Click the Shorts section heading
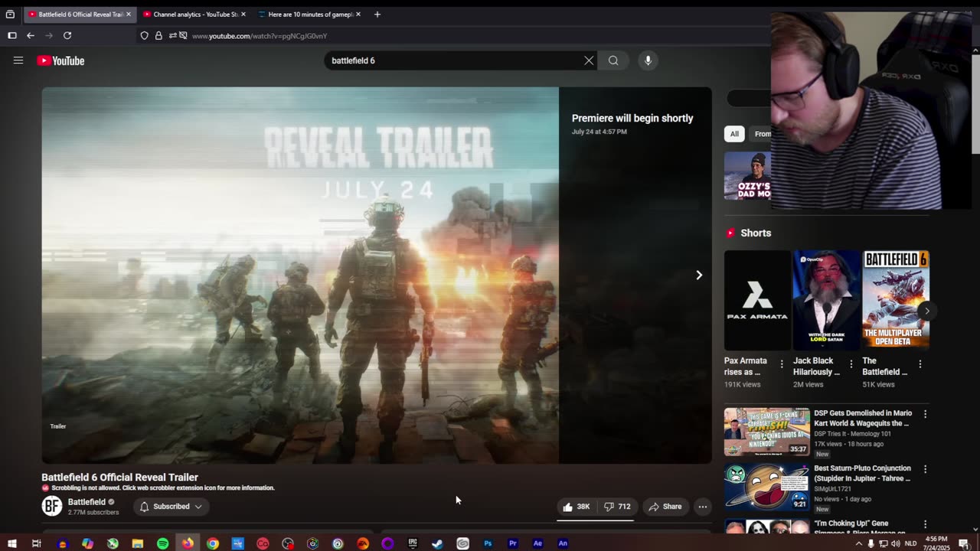The image size is (980, 551). [756, 233]
